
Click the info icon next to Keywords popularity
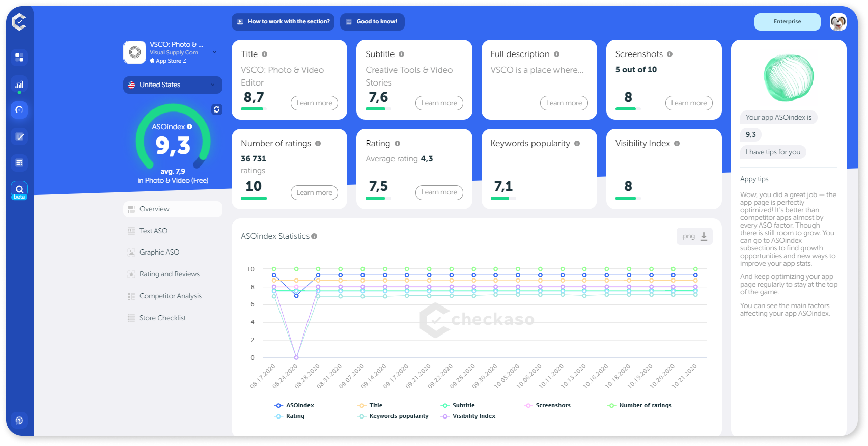click(577, 144)
